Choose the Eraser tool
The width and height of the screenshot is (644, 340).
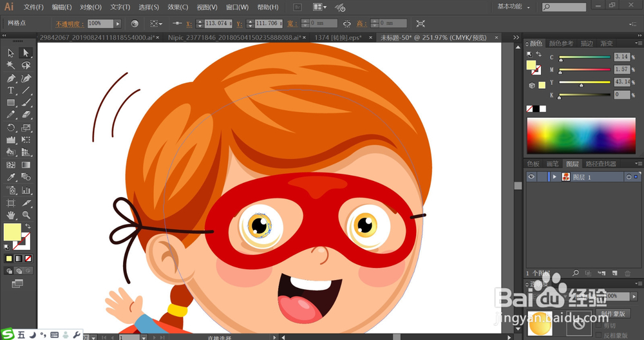tap(26, 115)
